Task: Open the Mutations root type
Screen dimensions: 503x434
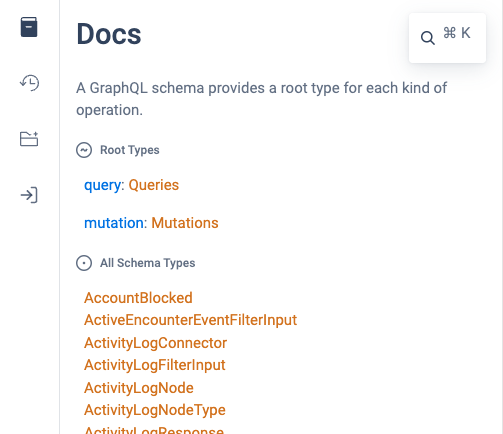Action: (185, 223)
